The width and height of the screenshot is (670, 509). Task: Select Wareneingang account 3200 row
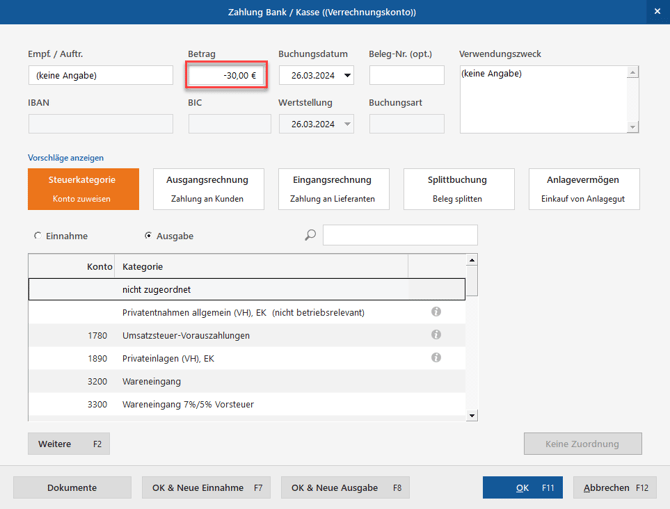tap(246, 381)
